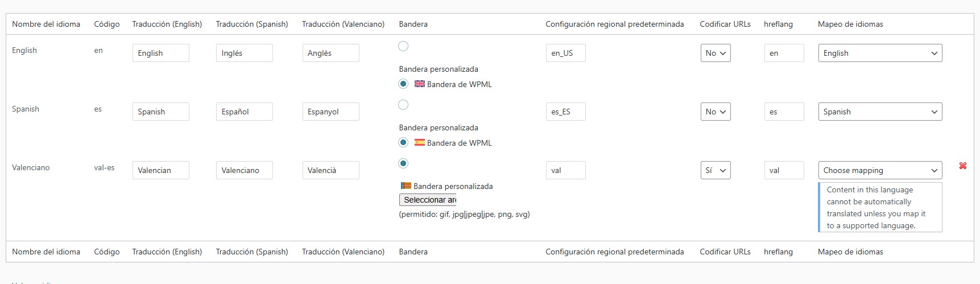Click the English hreflang input field
Screen dimensions: 980x284
coord(784,53)
